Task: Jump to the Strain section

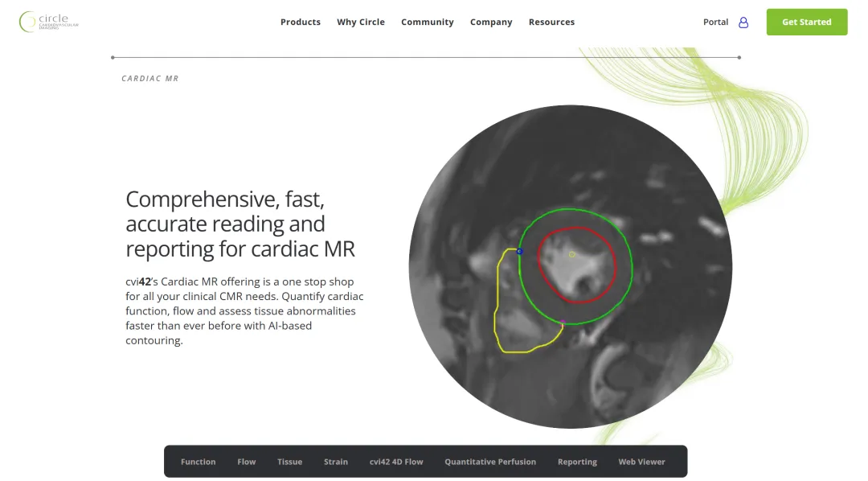Action: click(x=336, y=462)
